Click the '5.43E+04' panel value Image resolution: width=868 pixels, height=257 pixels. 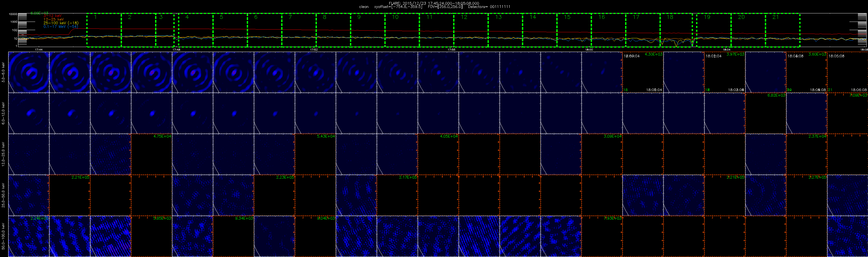326,136
